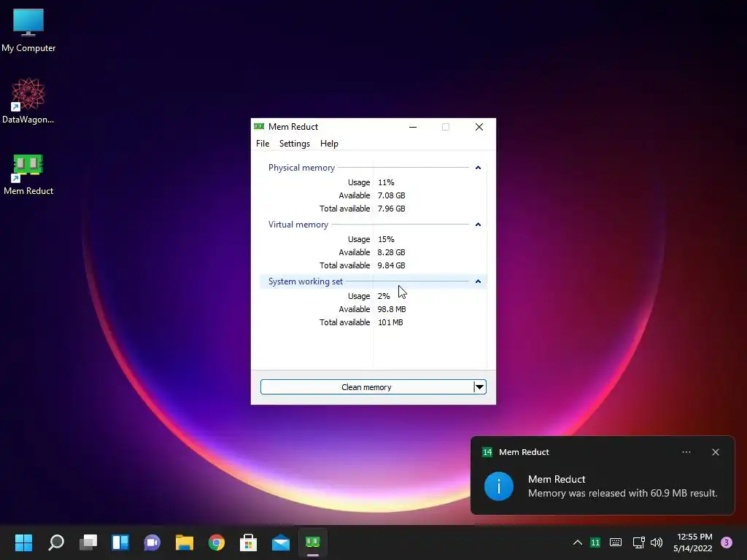747x560 pixels.
Task: Select the virtual usage value 15%
Action: [x=386, y=239]
